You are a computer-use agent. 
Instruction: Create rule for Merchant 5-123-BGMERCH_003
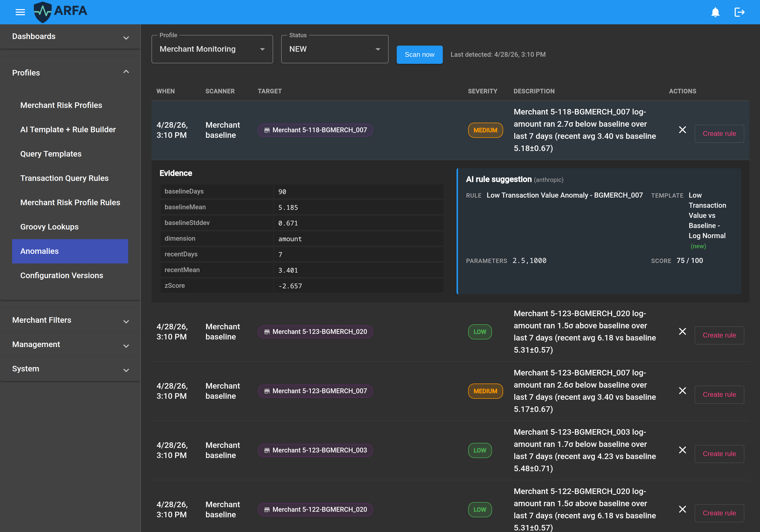[x=719, y=454]
